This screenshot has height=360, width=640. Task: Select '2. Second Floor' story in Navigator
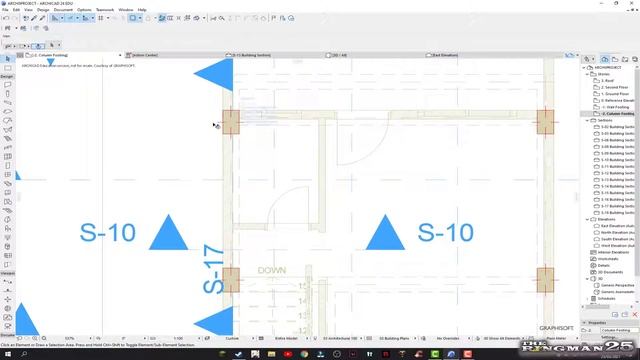[x=615, y=87]
